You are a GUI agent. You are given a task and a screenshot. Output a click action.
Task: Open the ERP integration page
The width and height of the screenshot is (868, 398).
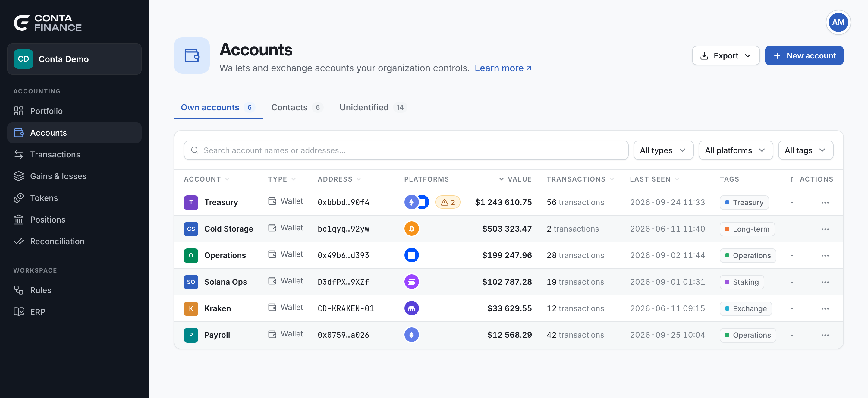[74, 312]
